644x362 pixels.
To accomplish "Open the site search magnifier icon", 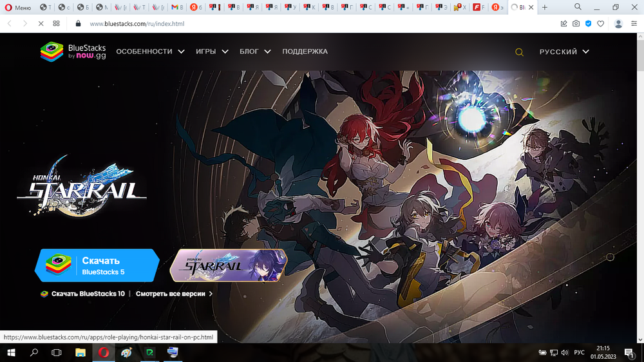I will (x=519, y=52).
